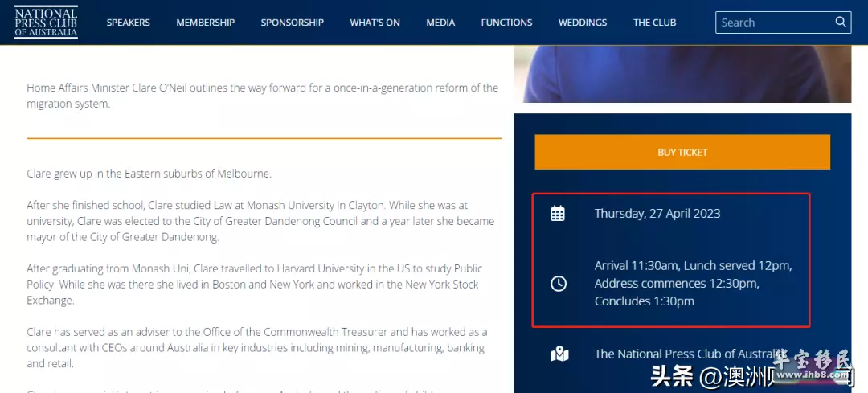868x393 pixels.
Task: Click the clock icon beside event times
Action: coord(558,284)
